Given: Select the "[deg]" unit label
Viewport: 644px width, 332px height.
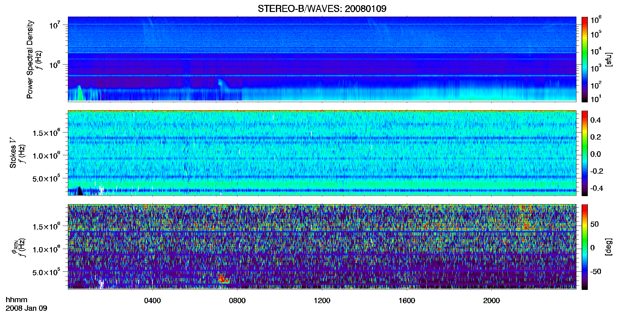Looking at the screenshot, I should (609, 247).
